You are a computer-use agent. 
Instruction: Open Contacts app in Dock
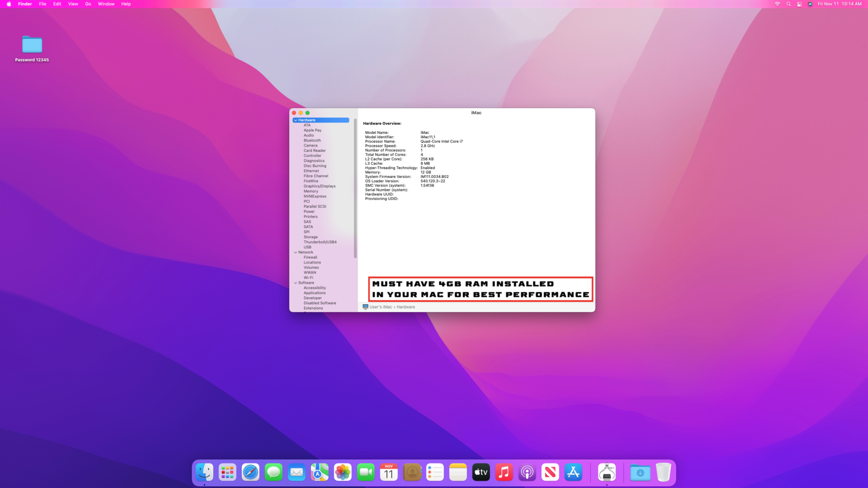(x=412, y=472)
